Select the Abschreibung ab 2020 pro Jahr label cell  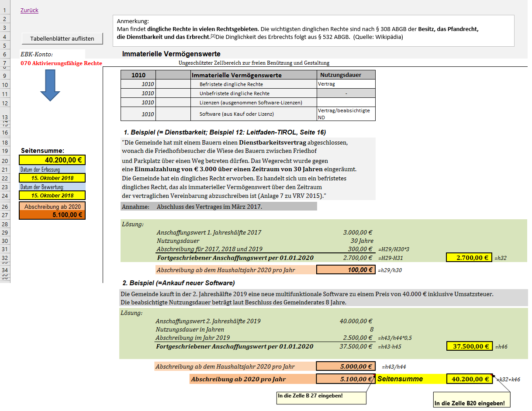pos(253,379)
